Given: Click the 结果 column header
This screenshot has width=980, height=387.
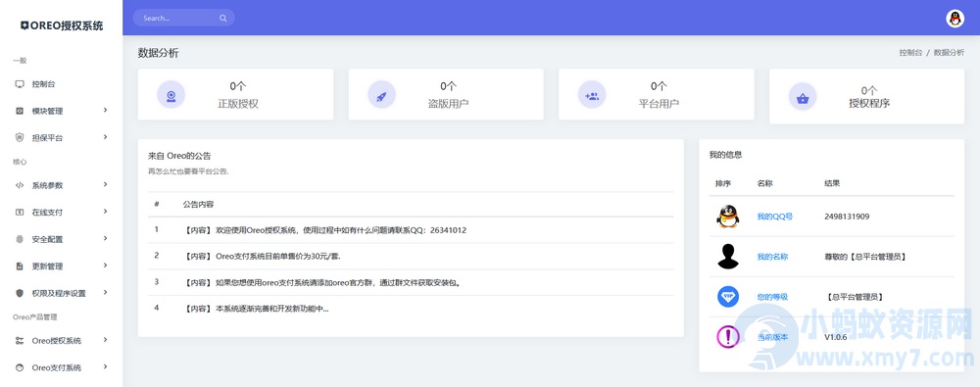Looking at the screenshot, I should pyautogui.click(x=832, y=184).
